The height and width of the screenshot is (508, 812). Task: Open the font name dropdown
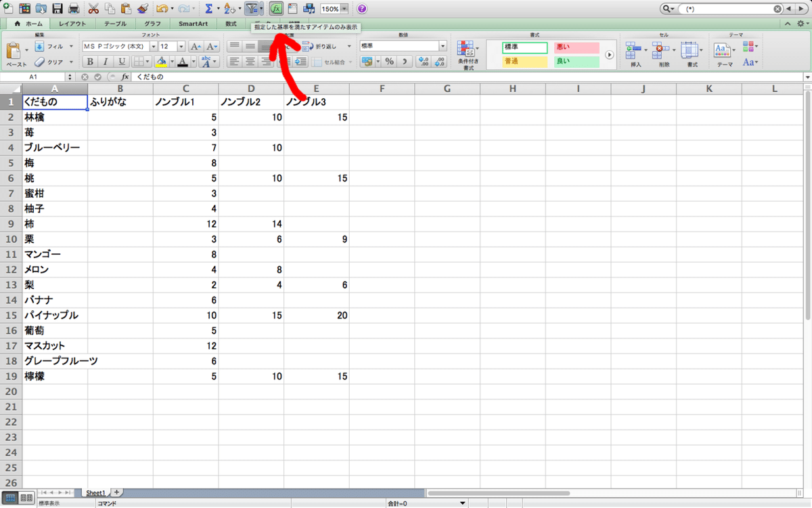coord(154,46)
